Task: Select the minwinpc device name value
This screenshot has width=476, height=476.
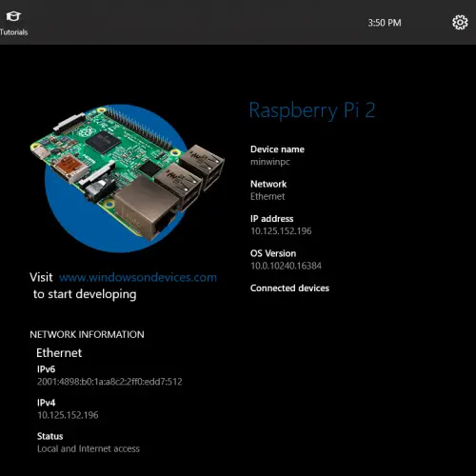Action: point(270,162)
